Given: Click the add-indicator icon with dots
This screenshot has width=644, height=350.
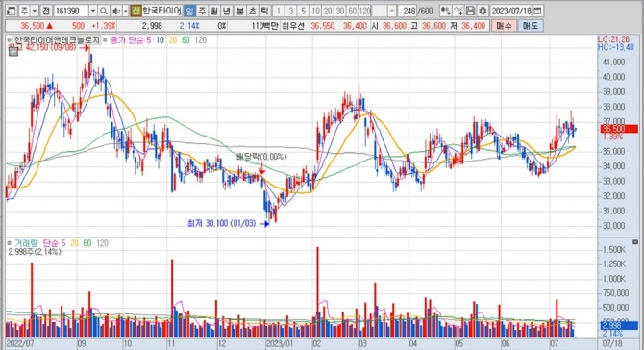Looking at the screenshot, I should click(446, 11).
